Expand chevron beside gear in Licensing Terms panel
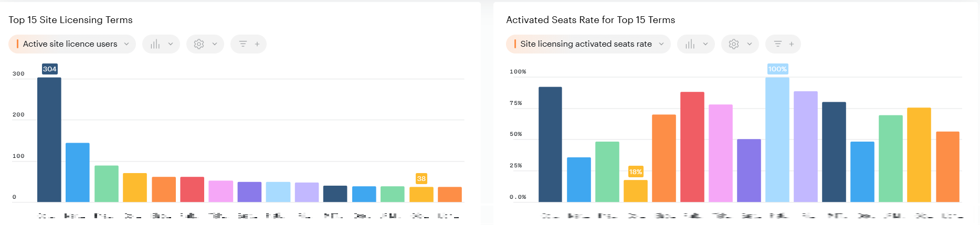Screen dimensions: 980x225 click(x=215, y=44)
